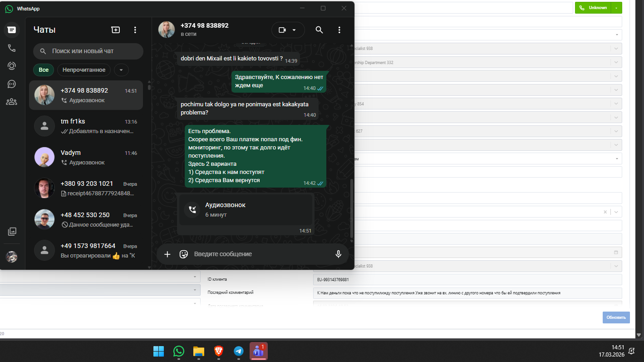Click the ID клиента field EU-993143769881

point(467,279)
